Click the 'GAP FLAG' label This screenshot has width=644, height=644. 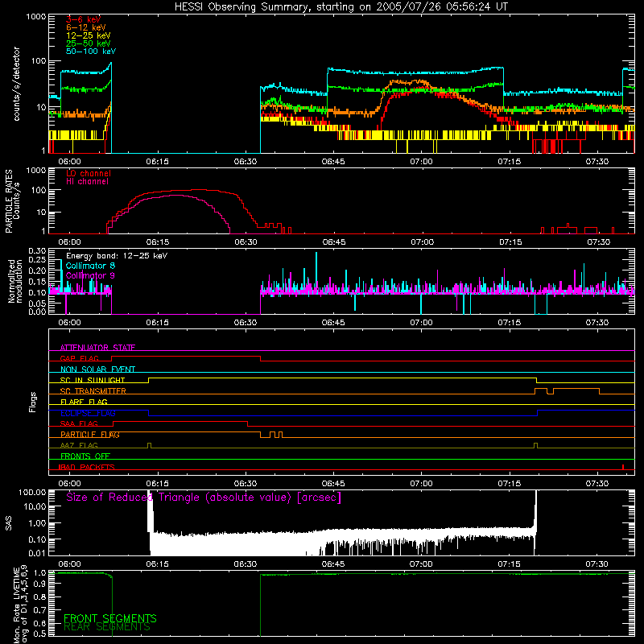(x=79, y=358)
